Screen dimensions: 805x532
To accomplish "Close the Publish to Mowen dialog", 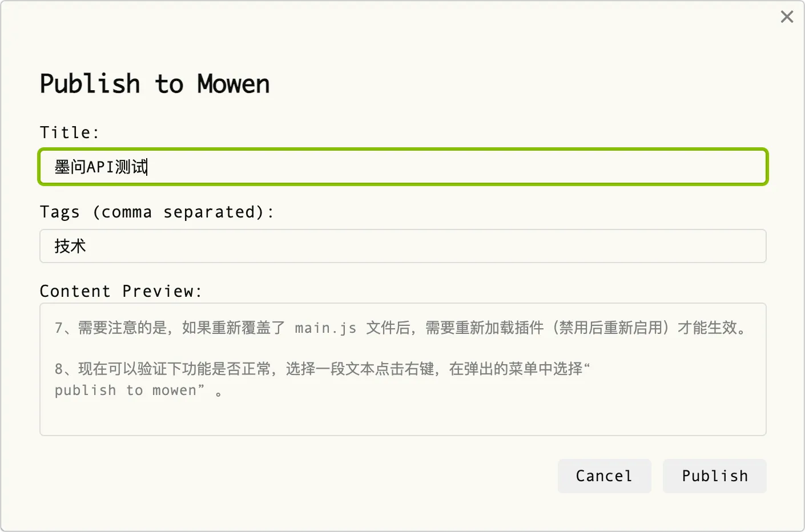I will (787, 17).
